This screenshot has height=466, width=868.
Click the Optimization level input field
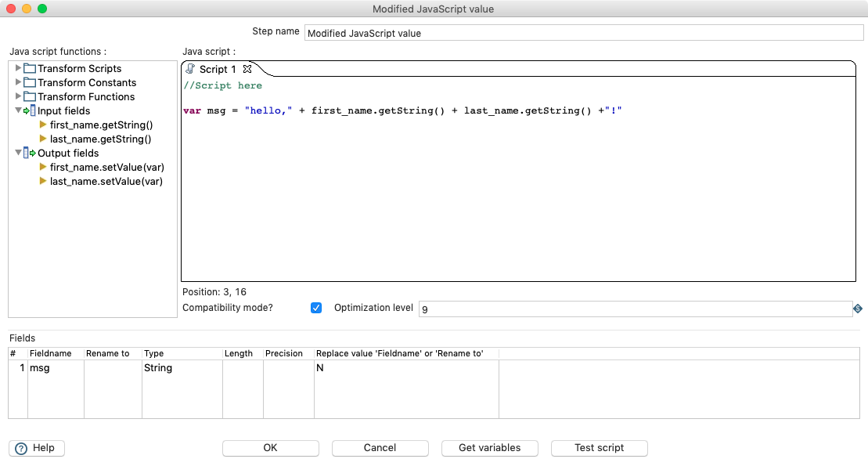pos(636,309)
